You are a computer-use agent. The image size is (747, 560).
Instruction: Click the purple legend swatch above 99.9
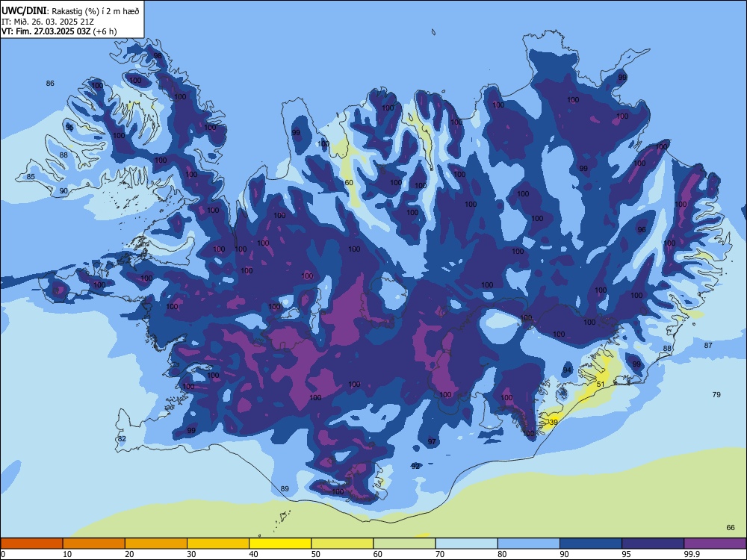(715, 544)
